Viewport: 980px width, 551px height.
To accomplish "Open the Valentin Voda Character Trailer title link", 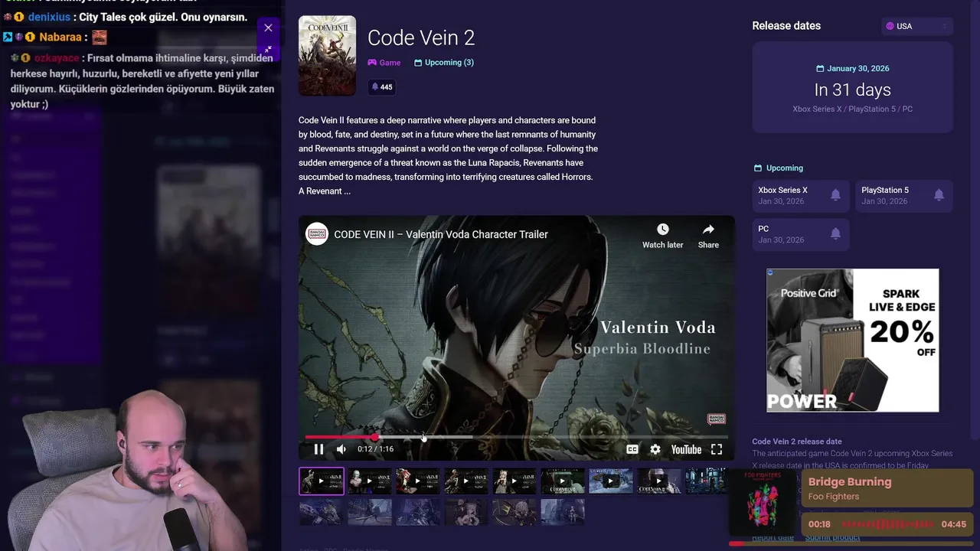I will (441, 234).
